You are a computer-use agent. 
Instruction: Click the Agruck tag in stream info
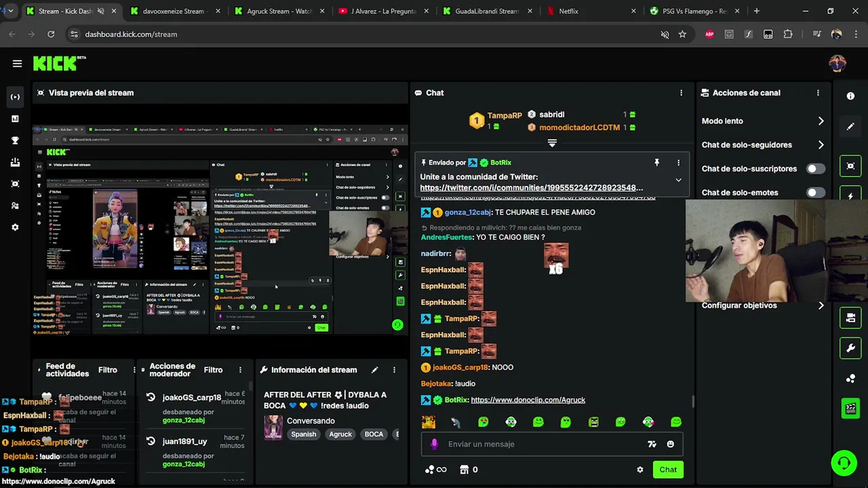[340, 434]
